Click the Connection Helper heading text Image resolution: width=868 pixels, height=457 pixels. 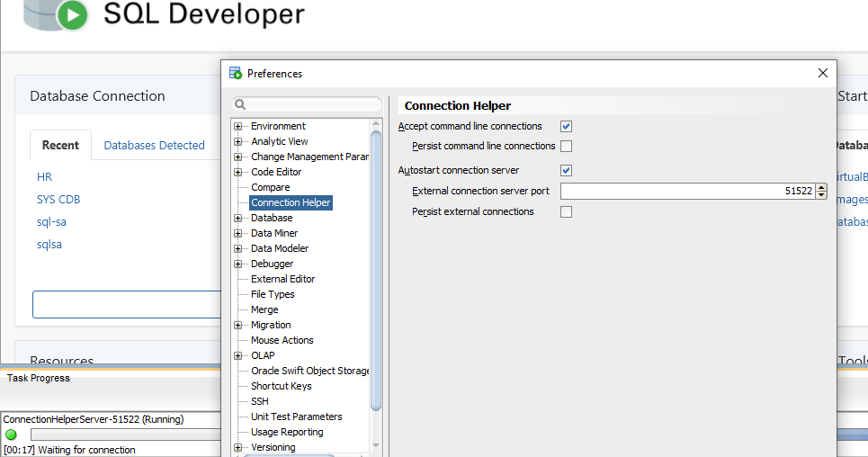pos(457,106)
